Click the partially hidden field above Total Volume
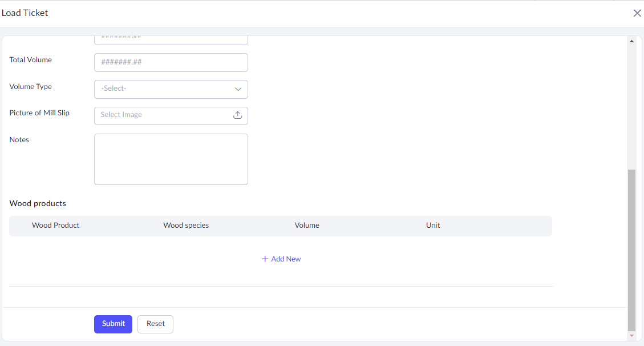Screen dimensions: 644x346 [x=171, y=39]
